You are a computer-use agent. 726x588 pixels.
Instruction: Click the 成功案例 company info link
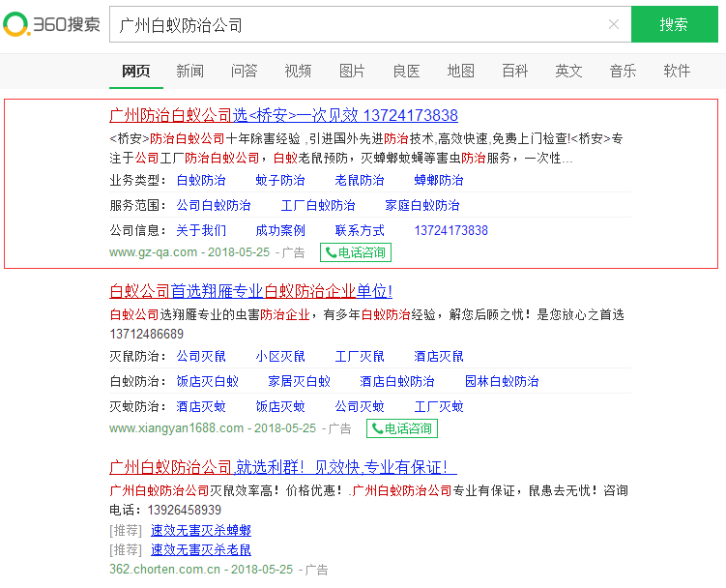pos(280,230)
